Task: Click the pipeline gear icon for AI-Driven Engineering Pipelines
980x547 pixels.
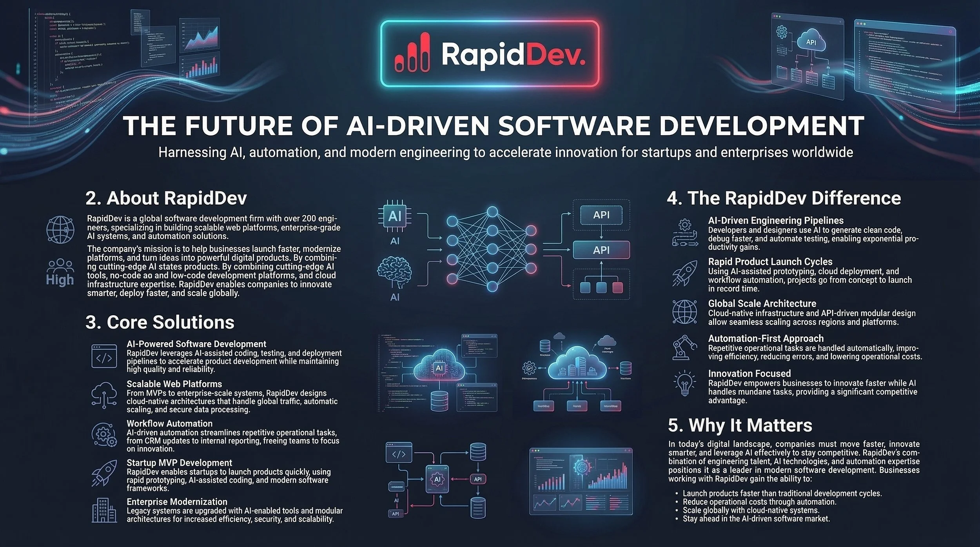Action: point(685,233)
